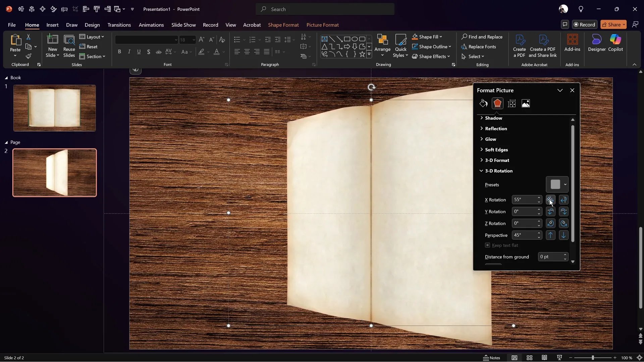This screenshot has height=362, width=644.
Task: Center-align the text
Action: pos(247,52)
